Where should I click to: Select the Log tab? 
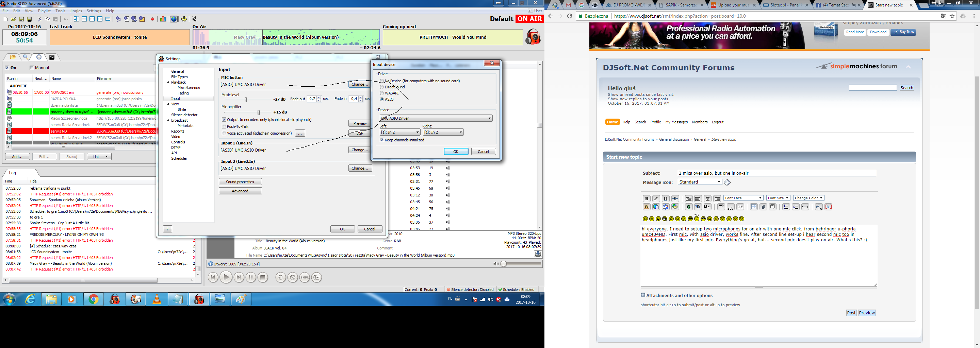click(x=13, y=173)
